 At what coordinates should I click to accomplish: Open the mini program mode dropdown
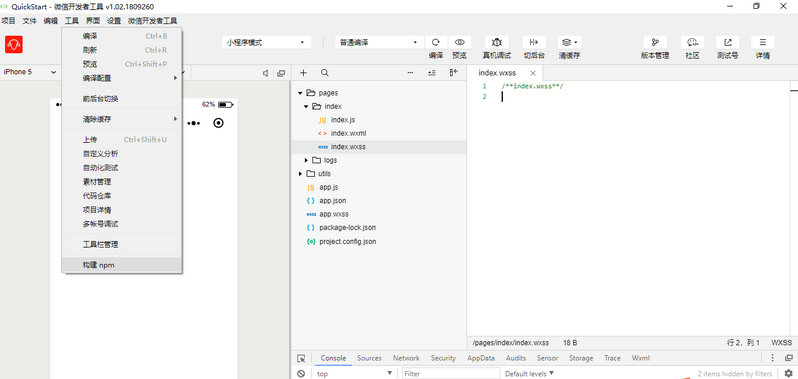[267, 43]
